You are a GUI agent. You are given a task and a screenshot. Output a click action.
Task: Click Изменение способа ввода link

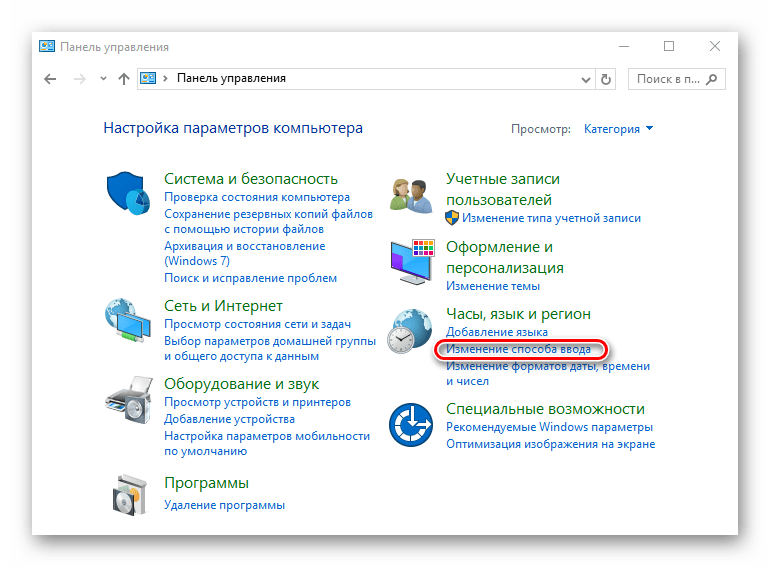point(519,349)
